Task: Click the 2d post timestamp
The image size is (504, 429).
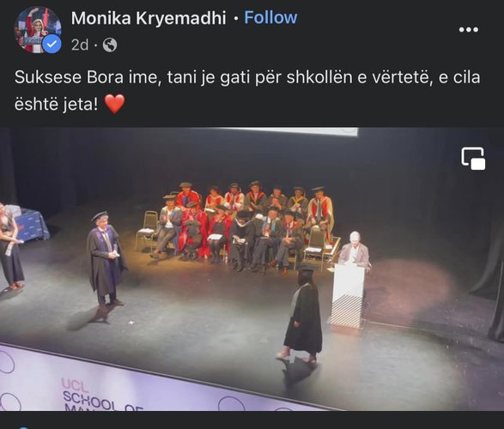Action: click(x=79, y=45)
